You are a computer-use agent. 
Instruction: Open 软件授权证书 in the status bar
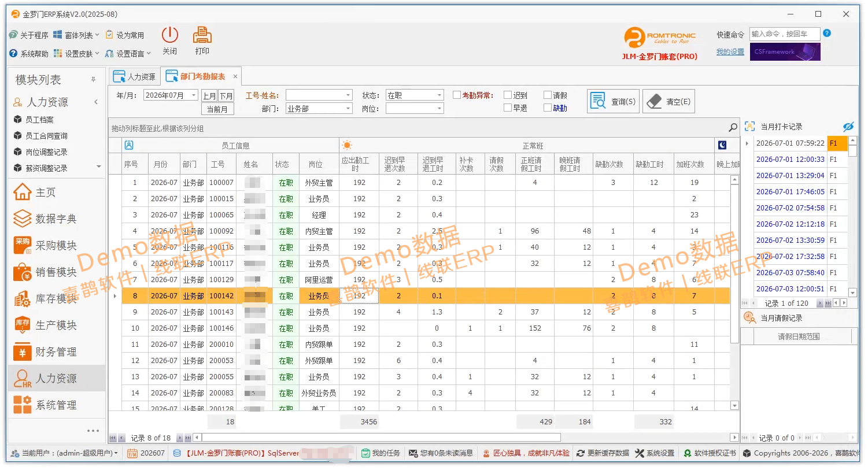pyautogui.click(x=710, y=453)
